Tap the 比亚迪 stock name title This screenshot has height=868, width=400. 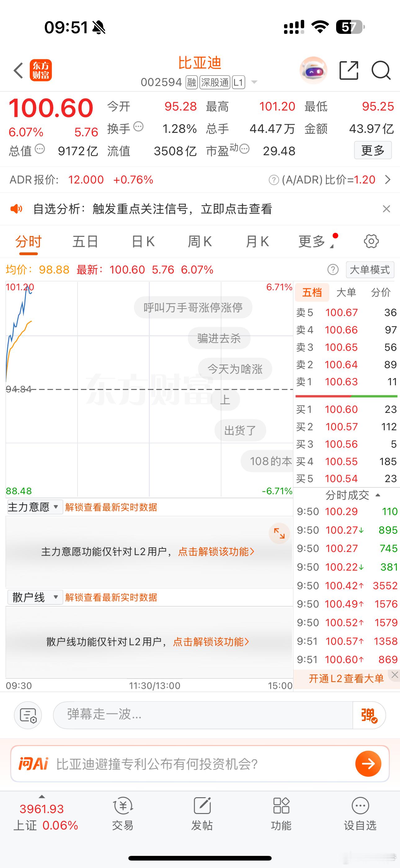point(200,63)
